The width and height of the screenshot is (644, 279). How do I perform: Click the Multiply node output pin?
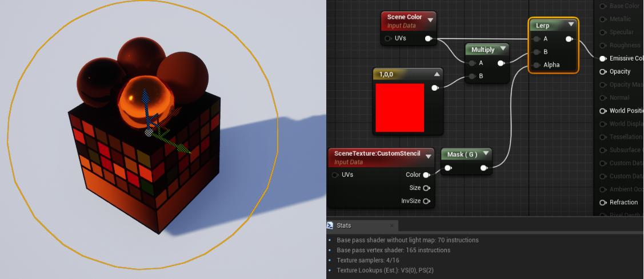point(501,63)
